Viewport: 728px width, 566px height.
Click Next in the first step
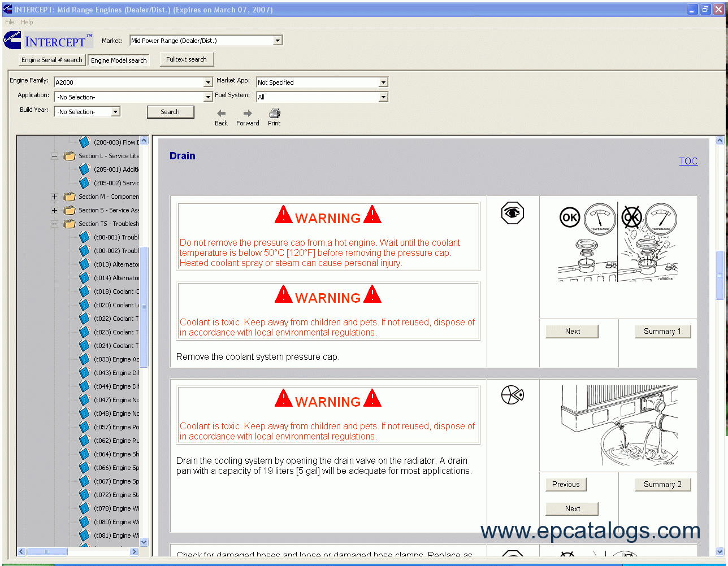tap(572, 332)
